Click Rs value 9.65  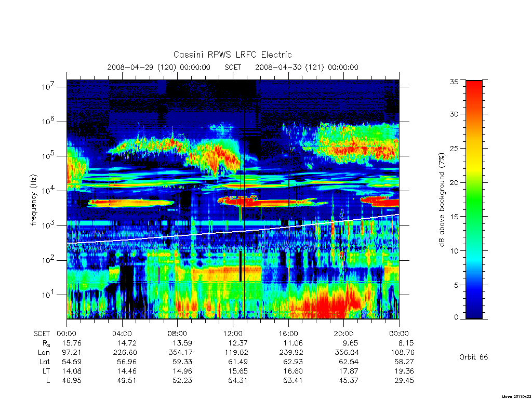(x=351, y=343)
